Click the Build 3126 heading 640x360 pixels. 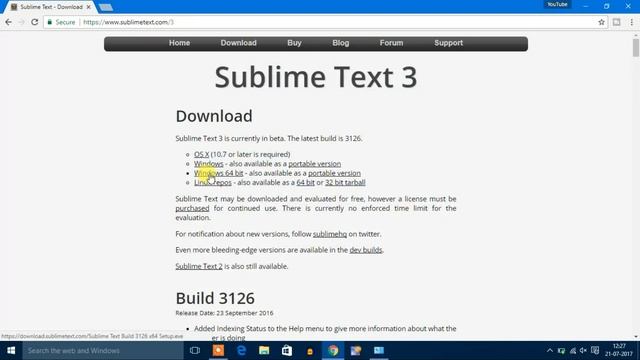(215, 298)
